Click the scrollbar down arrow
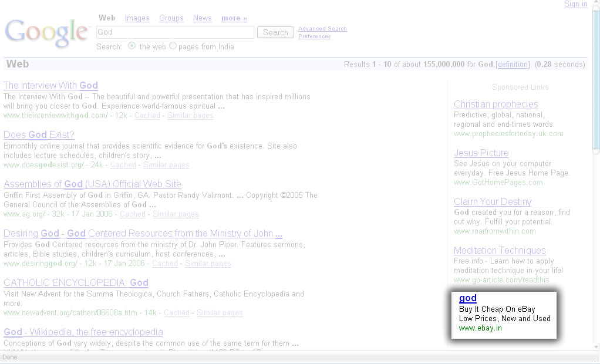This screenshot has width=600, height=364. [x=596, y=347]
